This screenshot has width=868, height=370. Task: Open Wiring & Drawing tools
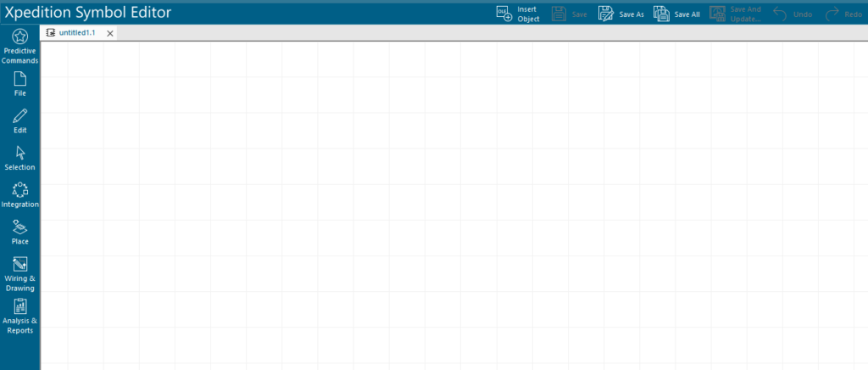pos(19,273)
